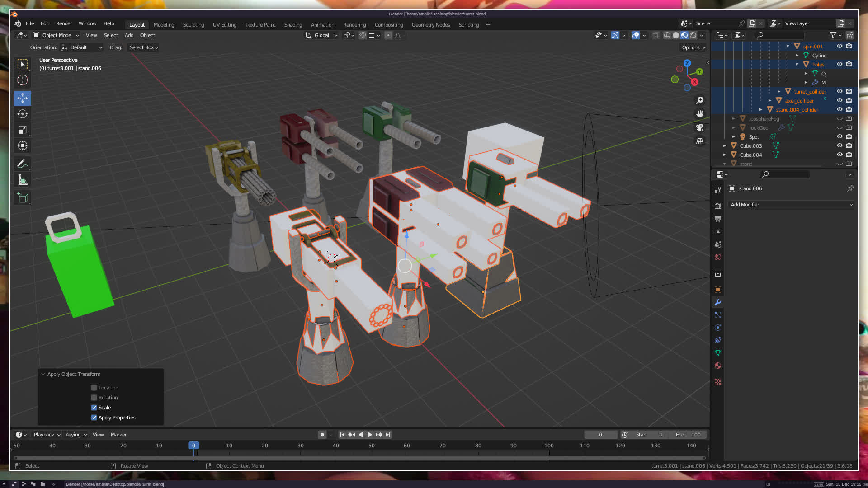Image resolution: width=868 pixels, height=488 pixels.
Task: Click the zoom viewport magnifier icon
Action: click(x=700, y=100)
